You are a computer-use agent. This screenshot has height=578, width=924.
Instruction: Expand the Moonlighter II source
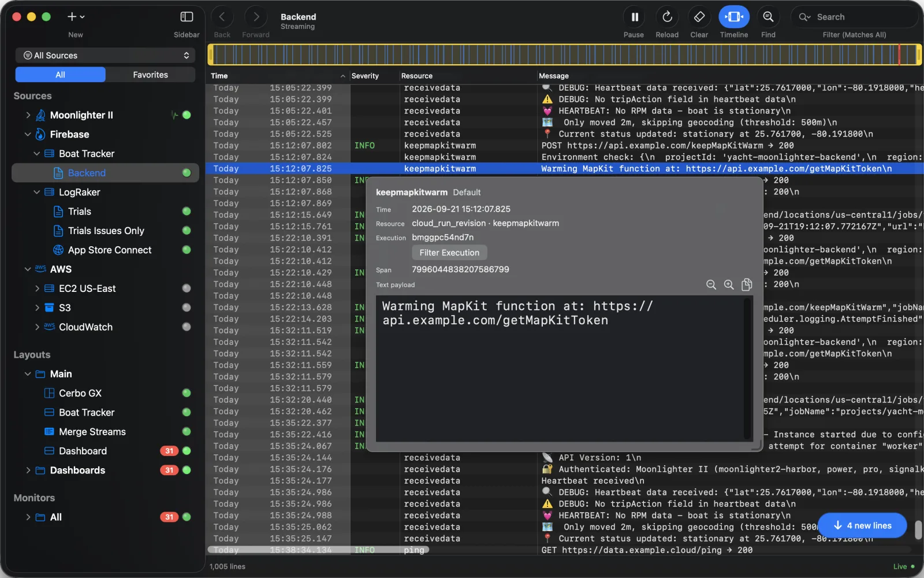28,115
